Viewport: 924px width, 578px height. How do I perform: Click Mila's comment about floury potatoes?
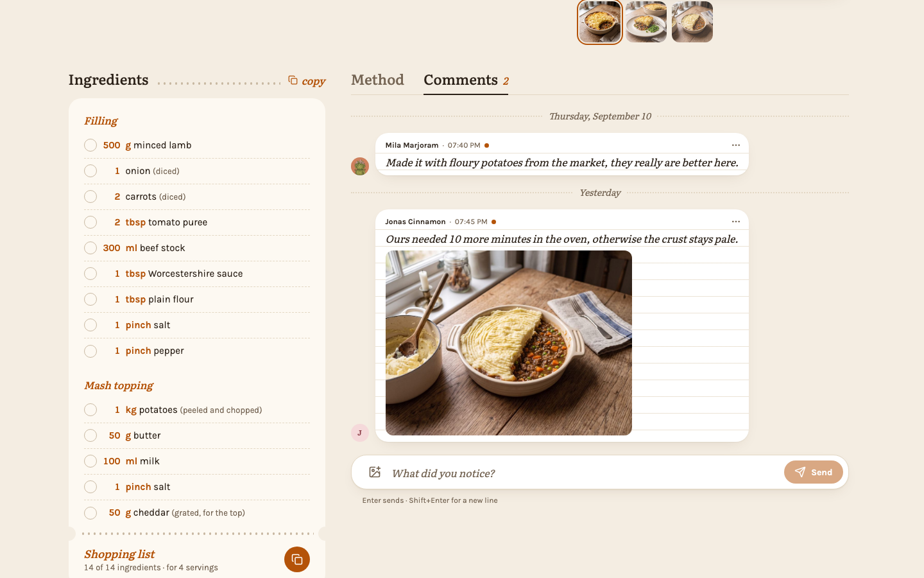coord(562,162)
